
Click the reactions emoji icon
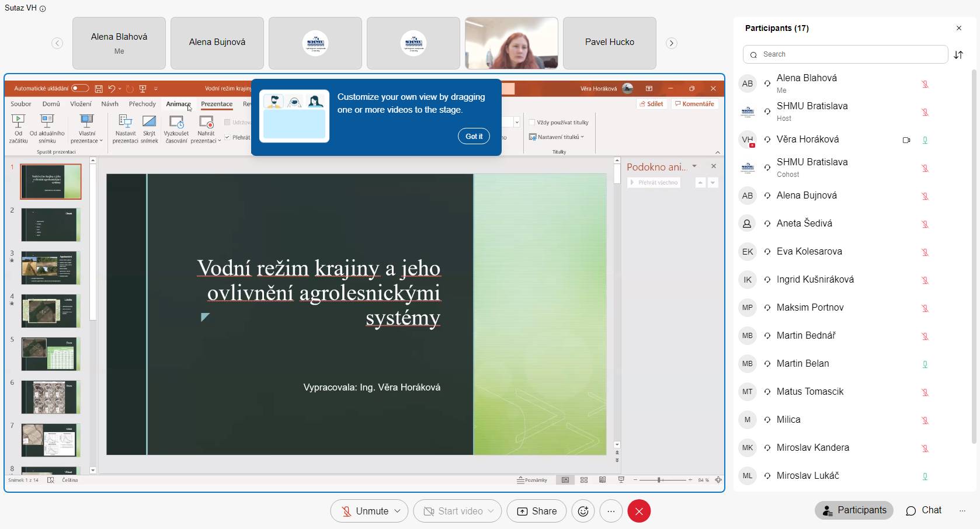(x=583, y=511)
